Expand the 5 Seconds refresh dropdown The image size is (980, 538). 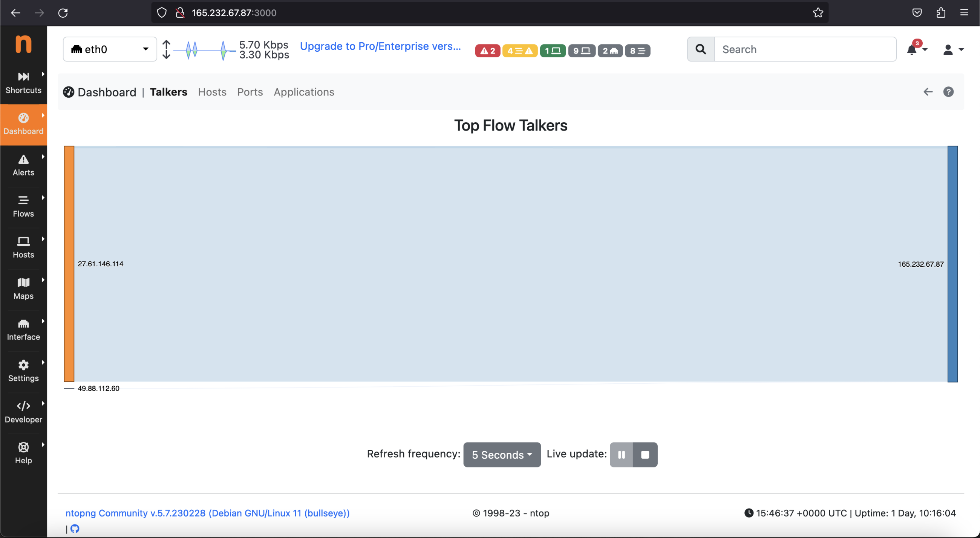coord(501,454)
